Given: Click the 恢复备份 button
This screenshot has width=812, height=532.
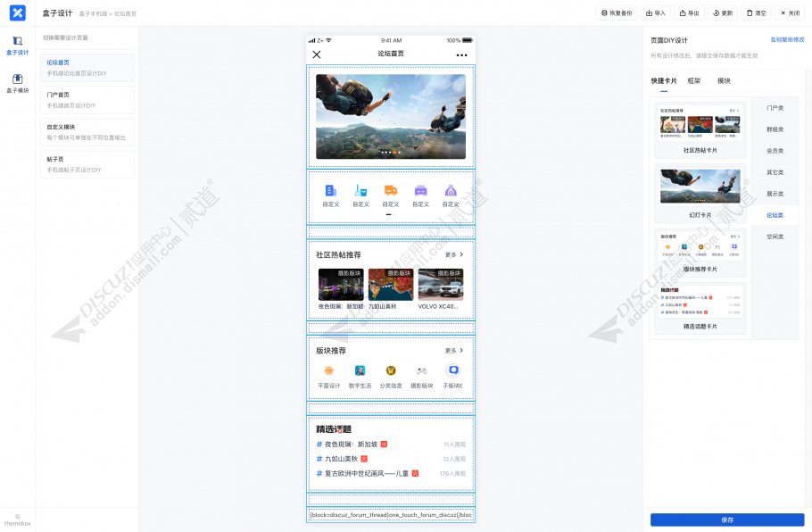Looking at the screenshot, I should [x=617, y=13].
